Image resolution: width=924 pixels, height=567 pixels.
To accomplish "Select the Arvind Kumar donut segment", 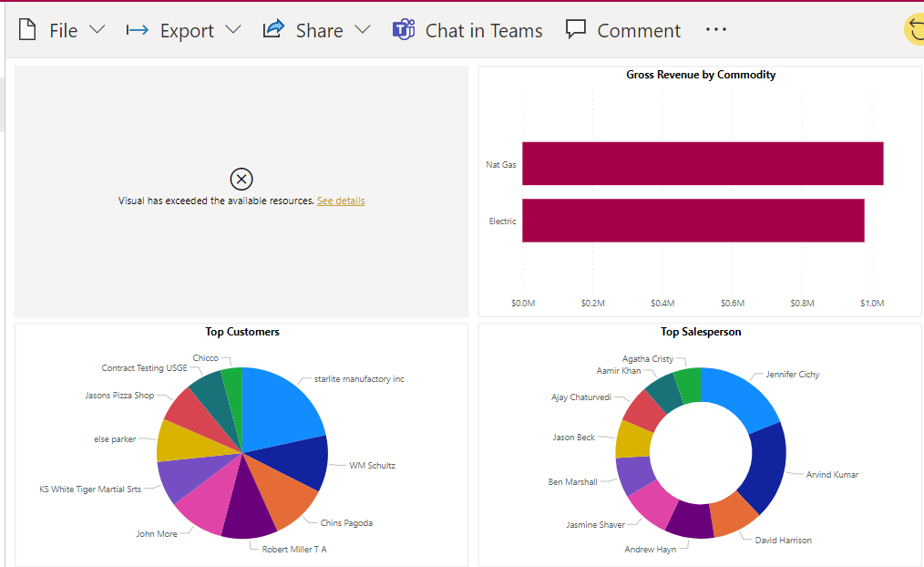I will [765, 469].
